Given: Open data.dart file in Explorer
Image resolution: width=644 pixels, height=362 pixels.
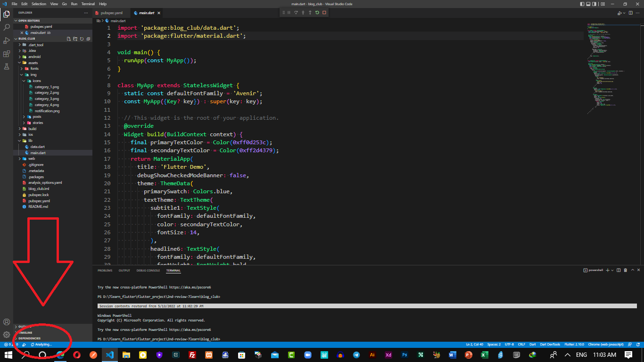Looking at the screenshot, I should point(37,147).
